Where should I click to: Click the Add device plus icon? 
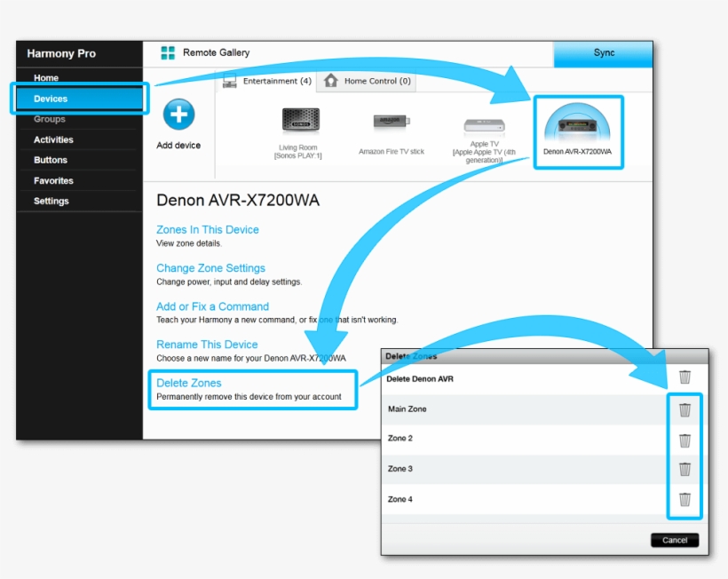(x=178, y=115)
